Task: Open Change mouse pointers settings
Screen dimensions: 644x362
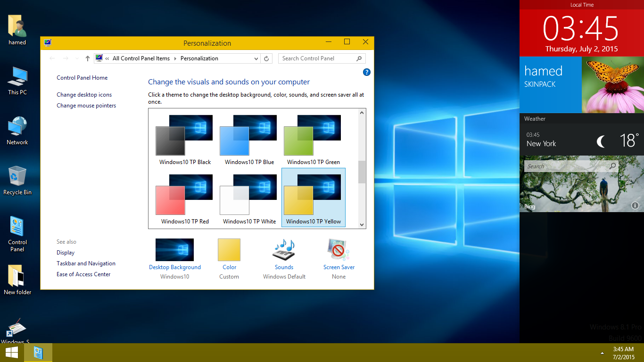Action: pyautogui.click(x=86, y=105)
